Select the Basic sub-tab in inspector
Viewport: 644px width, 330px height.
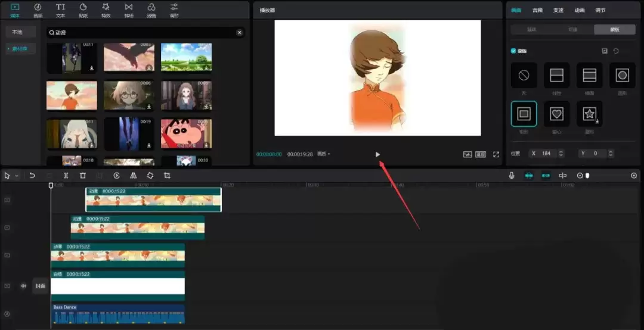pos(531,30)
